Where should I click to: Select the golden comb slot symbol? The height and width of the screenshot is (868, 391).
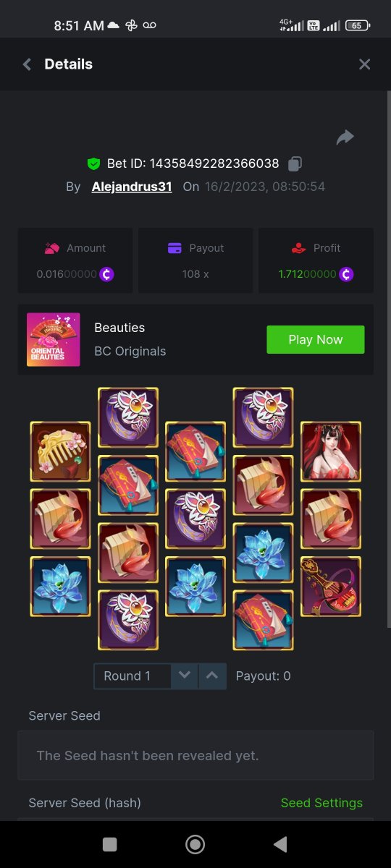[x=60, y=452]
